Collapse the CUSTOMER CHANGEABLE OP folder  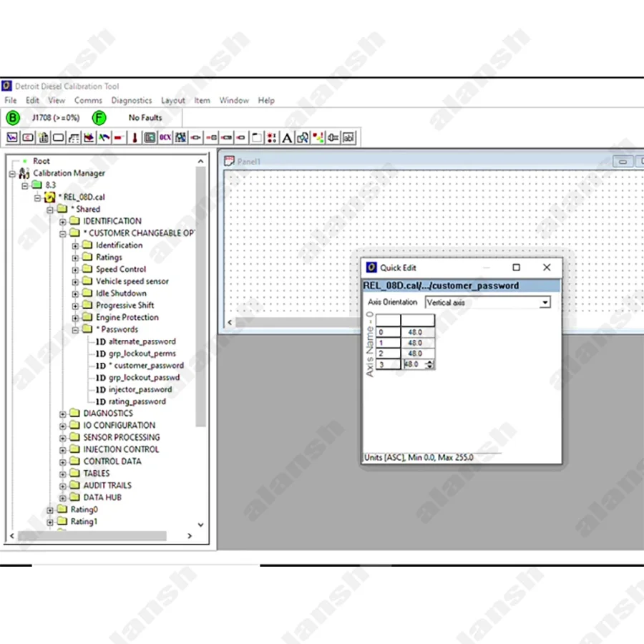[x=62, y=234]
